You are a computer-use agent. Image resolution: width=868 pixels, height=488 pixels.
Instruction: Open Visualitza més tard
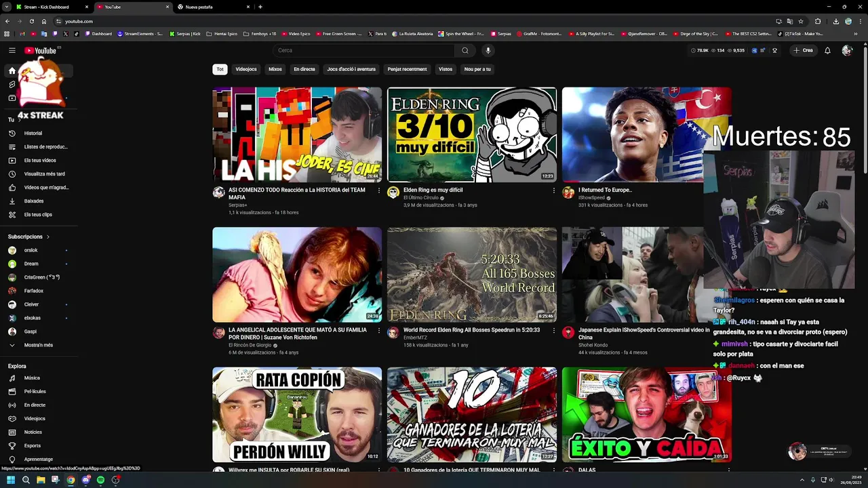(39, 174)
